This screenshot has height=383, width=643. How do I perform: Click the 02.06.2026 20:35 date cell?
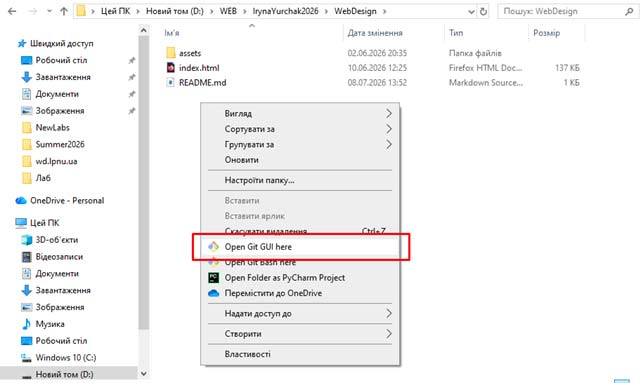click(x=377, y=53)
